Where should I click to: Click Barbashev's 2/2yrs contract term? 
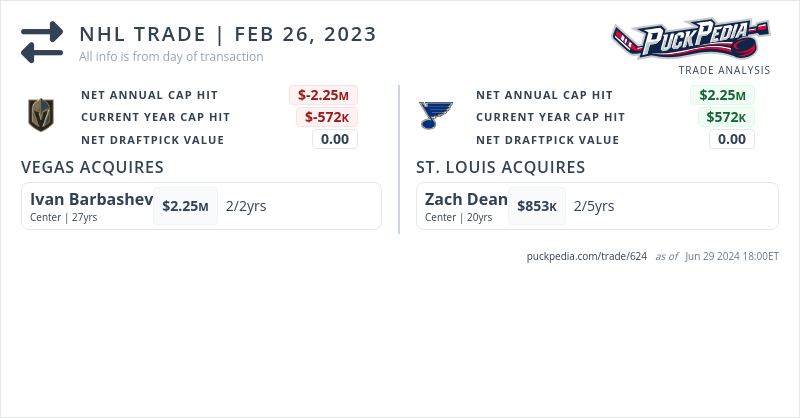click(246, 206)
